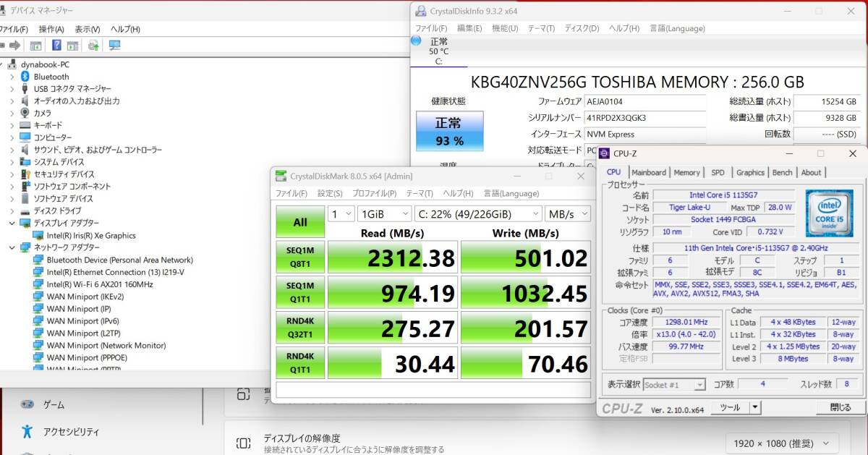
Task: Run the SEQ1M Q8T1 test button
Action: [300, 257]
